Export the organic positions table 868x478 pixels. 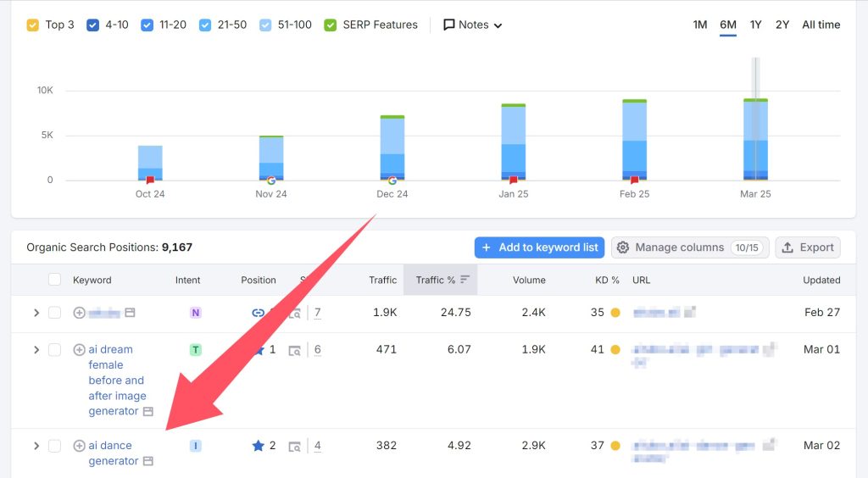(x=807, y=247)
